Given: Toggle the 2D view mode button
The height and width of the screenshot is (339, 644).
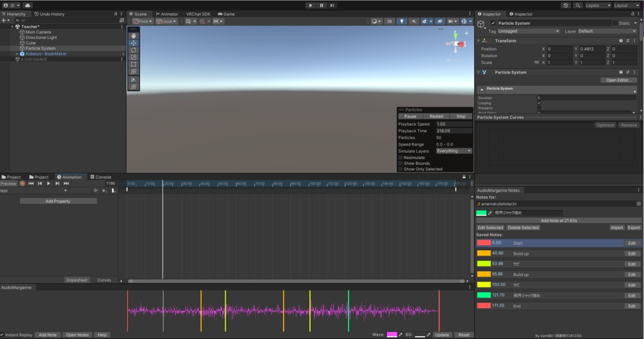Looking at the screenshot, I should tap(389, 21).
